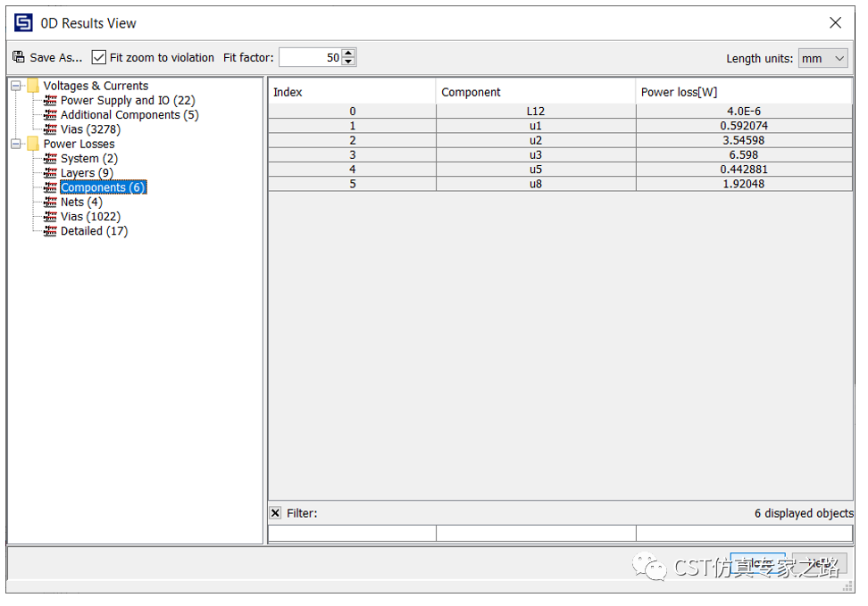Select Voltages & Currents folder label
This screenshot has height=606, width=868.
coord(96,86)
